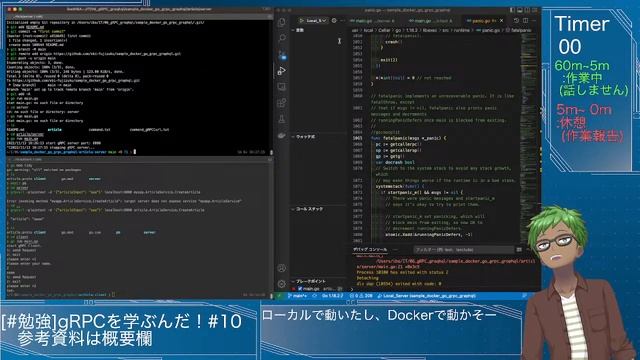Click the libexec breadcrumb segment
Screen dimensions: 640x360
429,30
